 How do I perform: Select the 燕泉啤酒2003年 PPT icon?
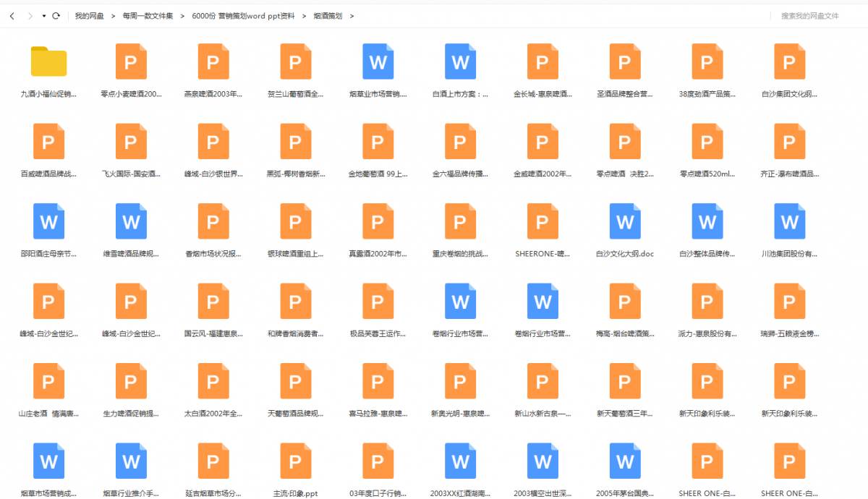(x=213, y=61)
